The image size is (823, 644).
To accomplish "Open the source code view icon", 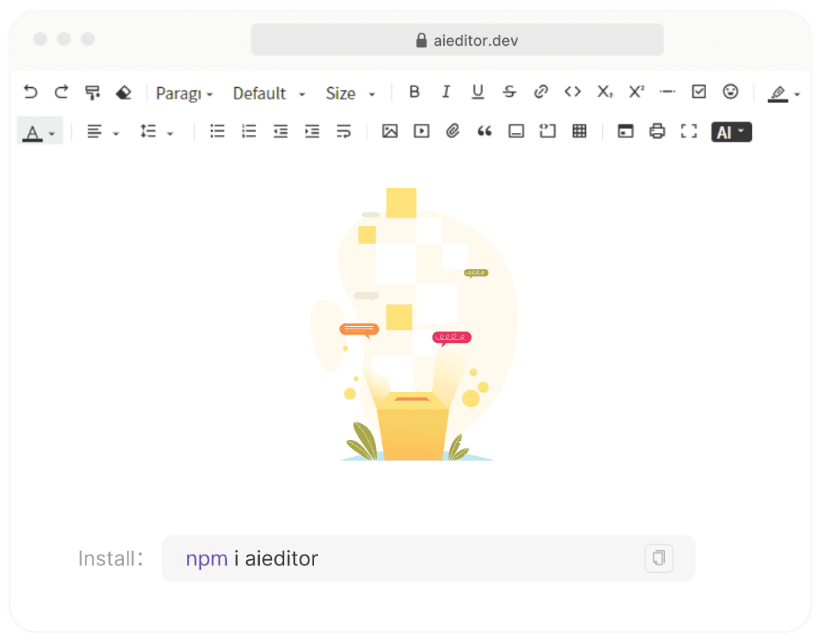I will (x=626, y=131).
